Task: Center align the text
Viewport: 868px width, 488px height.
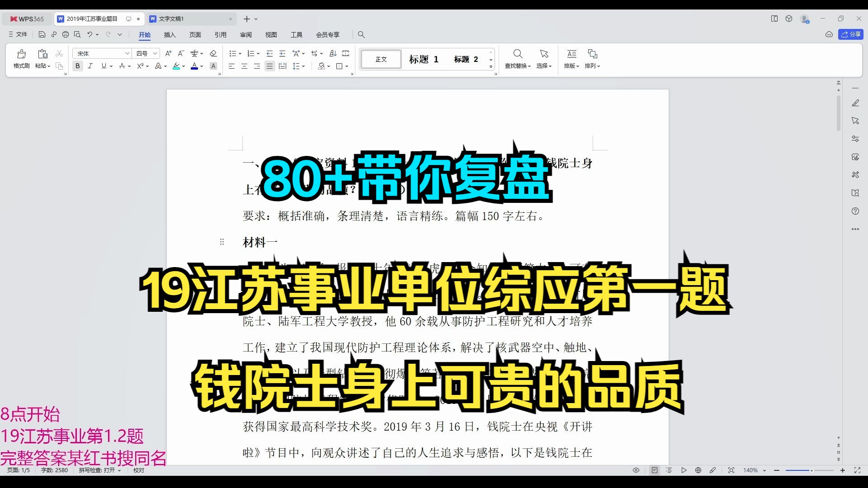Action: pyautogui.click(x=244, y=66)
